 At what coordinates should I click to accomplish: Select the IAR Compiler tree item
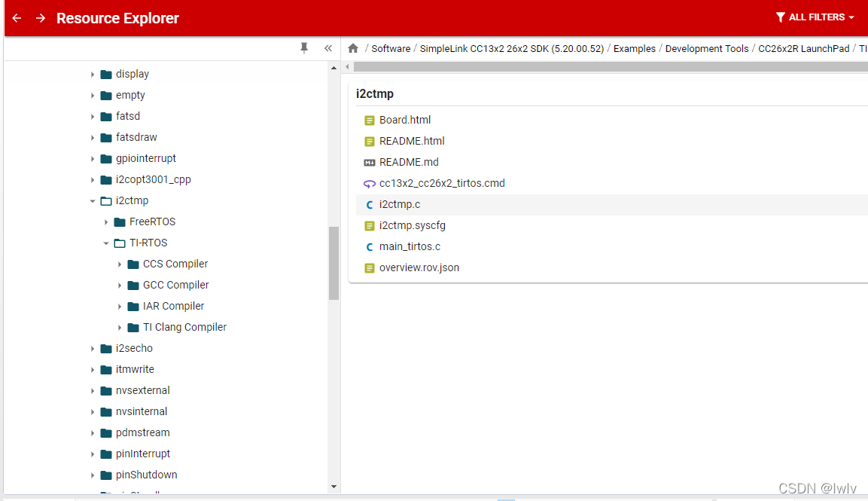173,306
